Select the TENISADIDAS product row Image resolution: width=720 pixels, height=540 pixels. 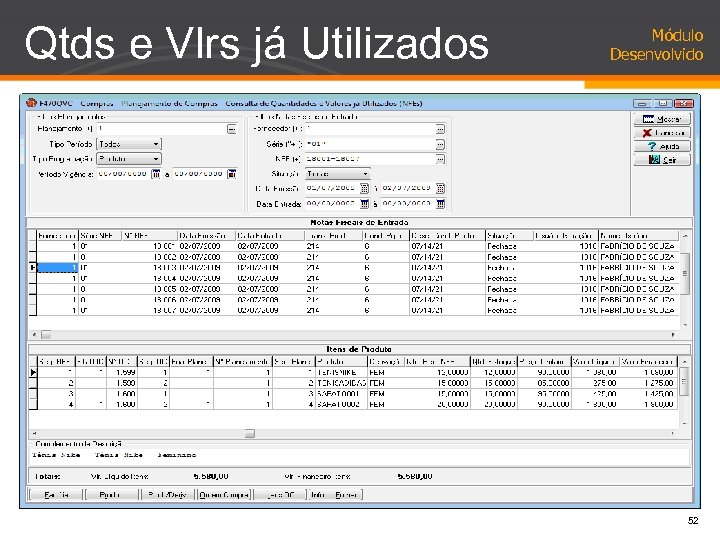pos(353,383)
